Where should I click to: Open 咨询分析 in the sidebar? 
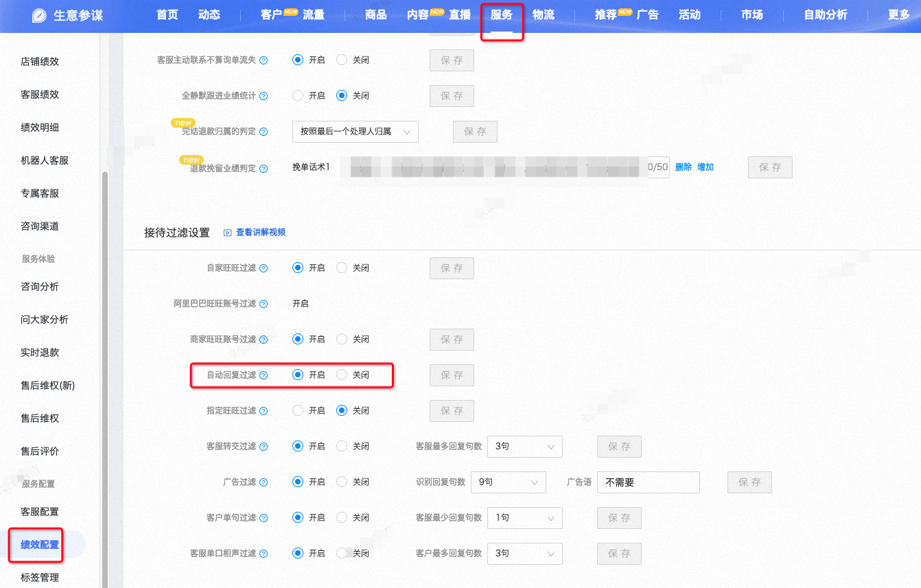click(x=40, y=287)
